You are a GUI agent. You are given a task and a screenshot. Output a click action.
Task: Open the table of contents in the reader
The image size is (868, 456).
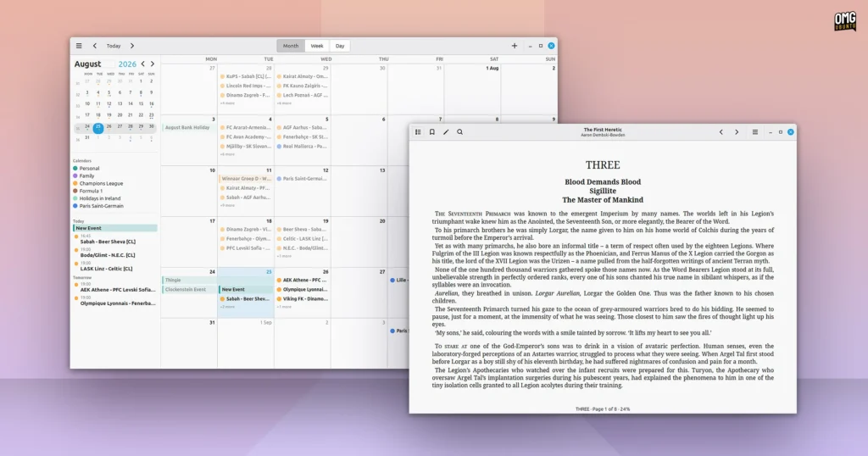tap(418, 132)
